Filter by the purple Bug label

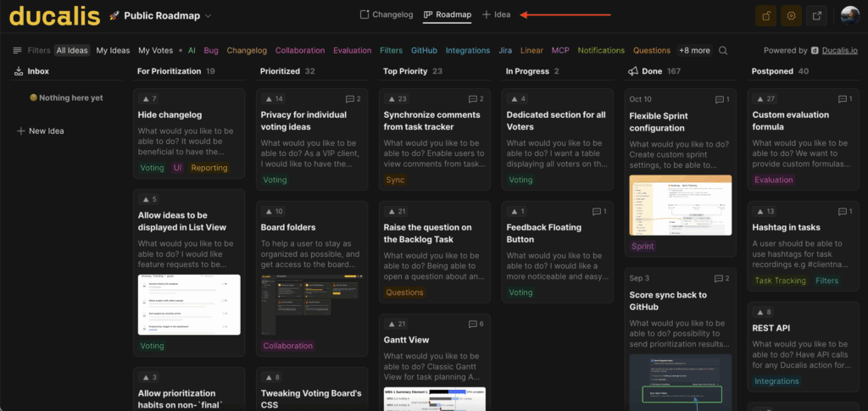(211, 51)
